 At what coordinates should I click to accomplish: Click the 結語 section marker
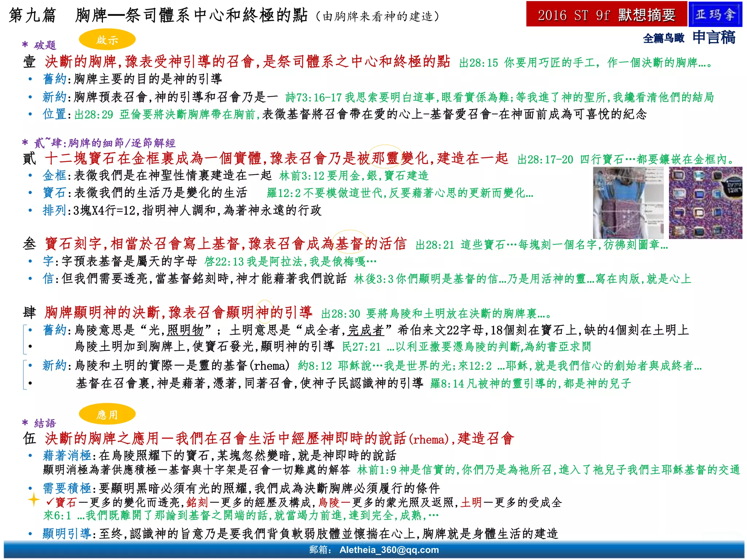click(44, 423)
